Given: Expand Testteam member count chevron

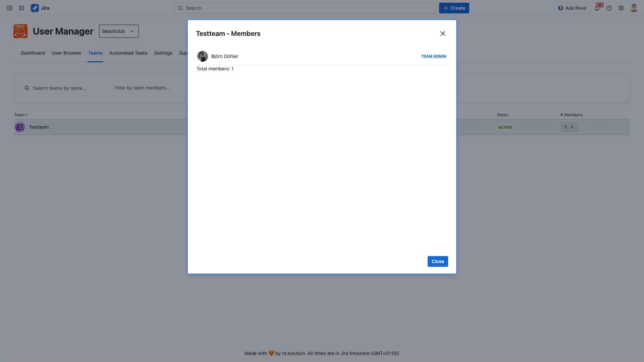Looking at the screenshot, I should coord(572,127).
